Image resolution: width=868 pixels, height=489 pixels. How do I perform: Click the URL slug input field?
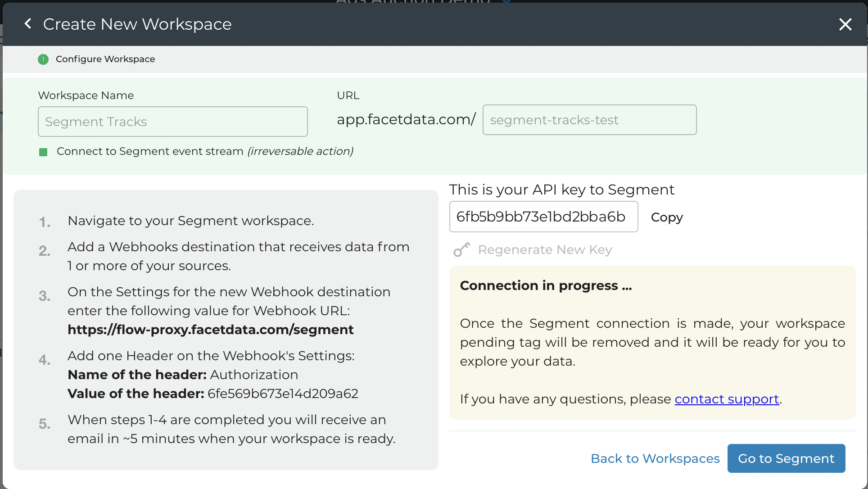589,120
